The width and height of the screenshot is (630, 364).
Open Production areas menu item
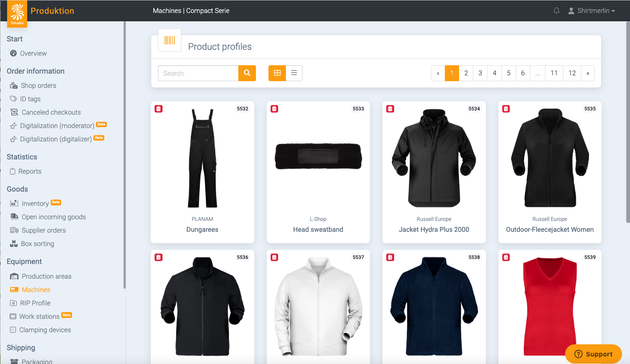click(x=46, y=277)
